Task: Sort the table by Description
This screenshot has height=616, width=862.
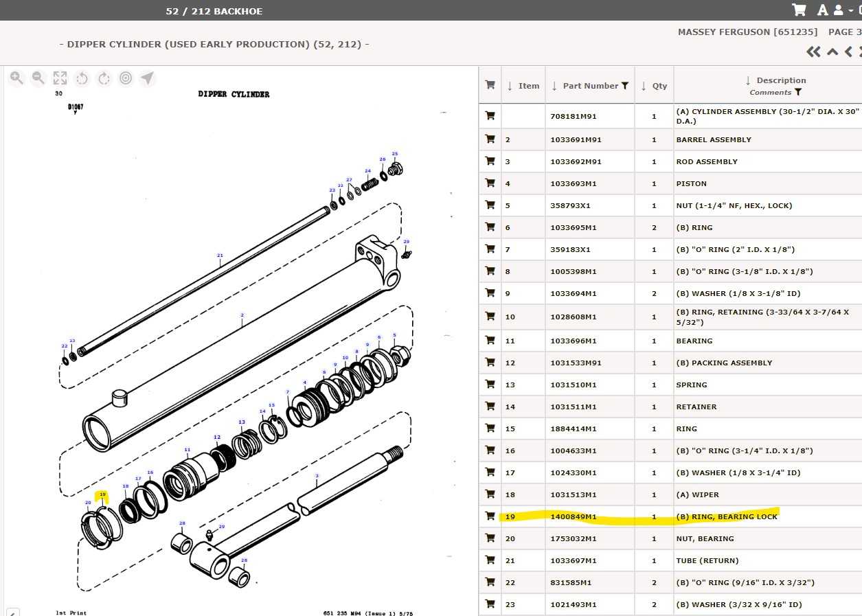Action: (x=775, y=80)
